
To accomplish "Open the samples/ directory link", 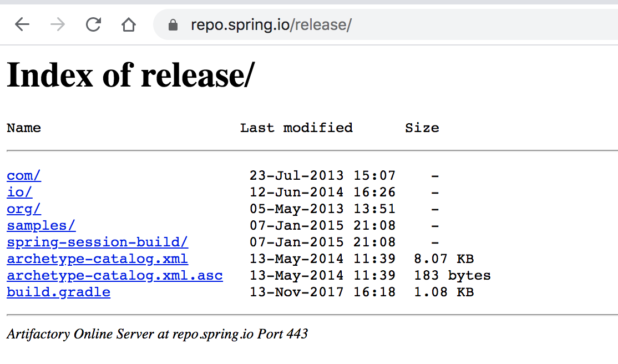I will (41, 226).
